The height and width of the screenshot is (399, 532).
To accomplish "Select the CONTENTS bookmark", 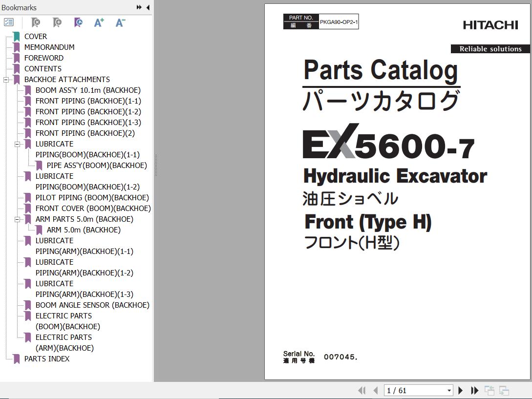I will (x=43, y=69).
